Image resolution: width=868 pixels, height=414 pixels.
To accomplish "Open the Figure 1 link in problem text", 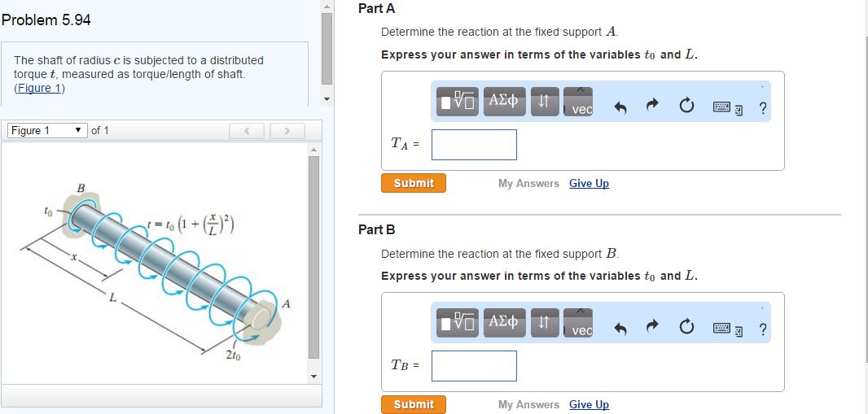I will click(x=40, y=88).
